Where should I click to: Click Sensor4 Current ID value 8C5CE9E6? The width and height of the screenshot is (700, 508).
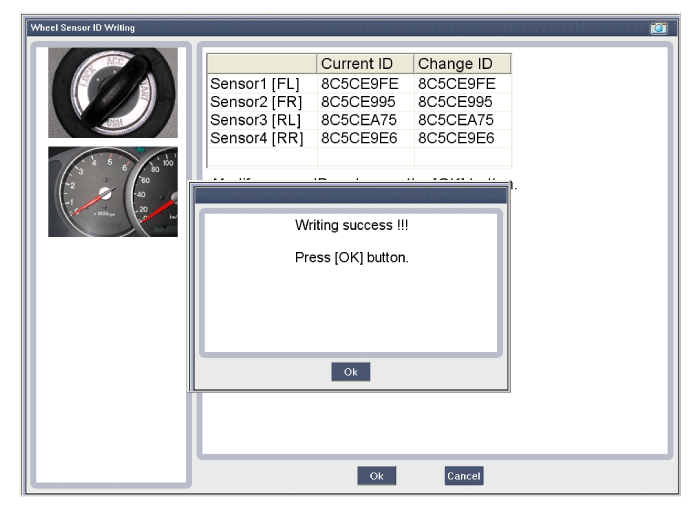pos(359,138)
